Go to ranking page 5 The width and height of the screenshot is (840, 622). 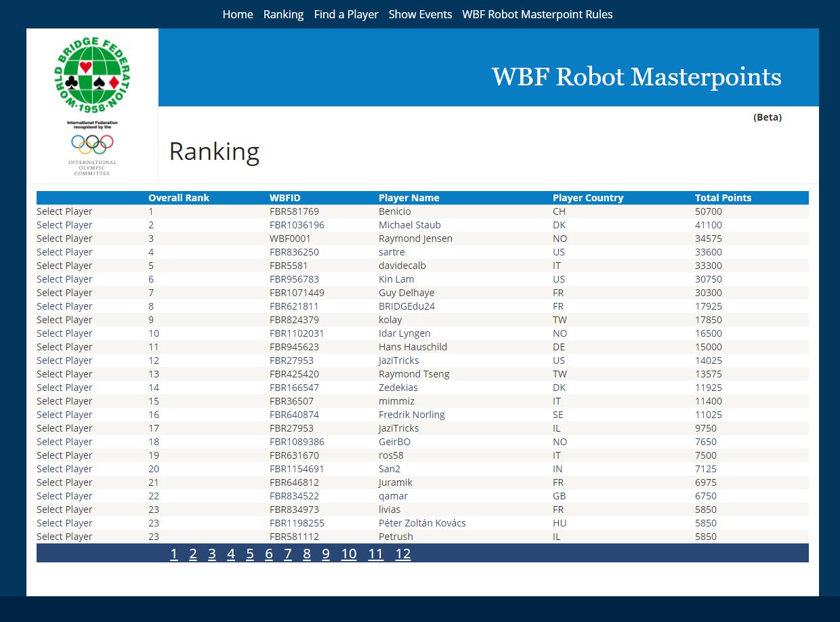point(250,554)
